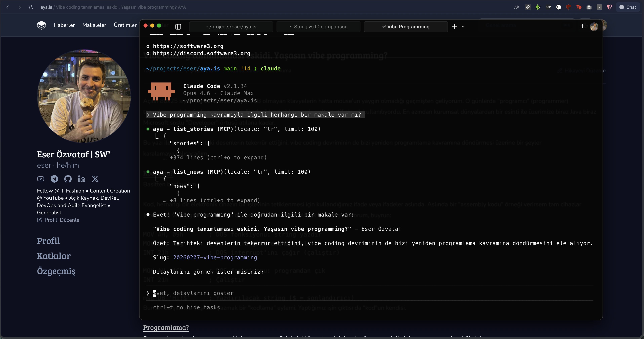Open the ChatGPT browser extension
This screenshot has width=644, height=339.
528,7
